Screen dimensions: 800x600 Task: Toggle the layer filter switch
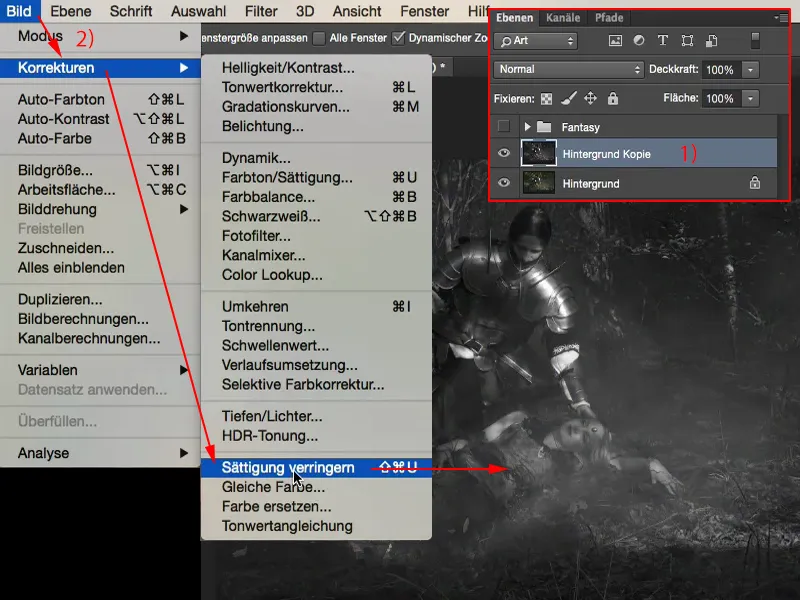(x=756, y=41)
